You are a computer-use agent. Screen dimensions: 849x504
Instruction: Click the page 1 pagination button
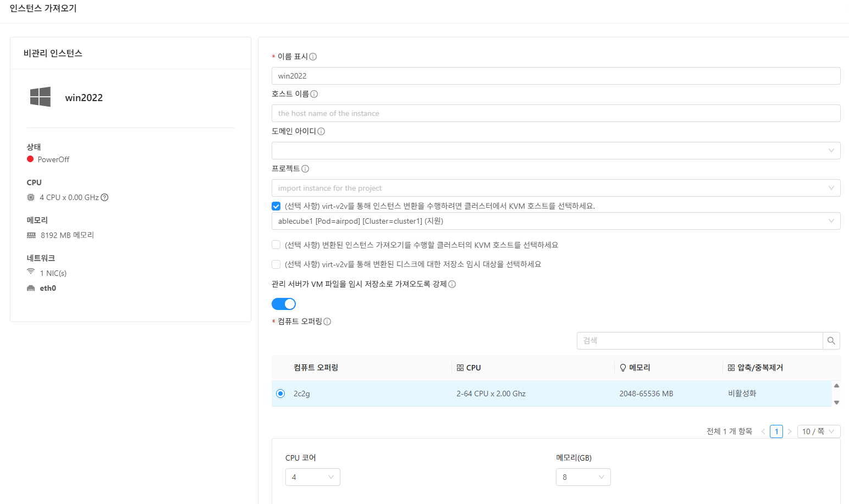776,431
